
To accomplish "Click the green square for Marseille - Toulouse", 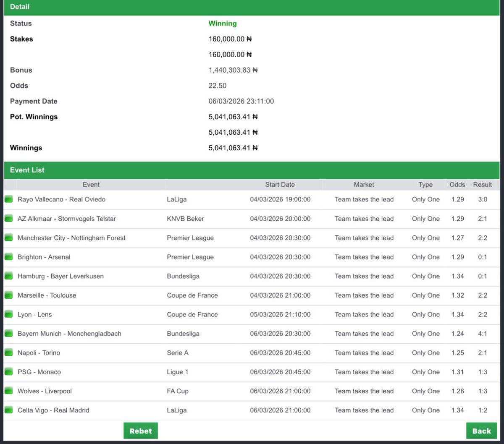I will pos(8,295).
